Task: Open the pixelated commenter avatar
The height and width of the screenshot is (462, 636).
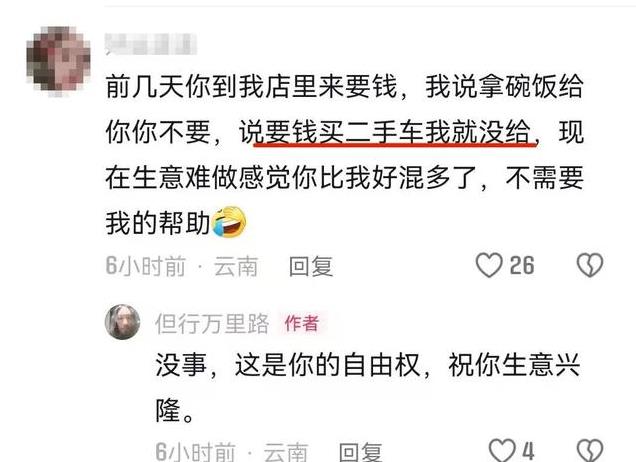Action: coord(58,61)
